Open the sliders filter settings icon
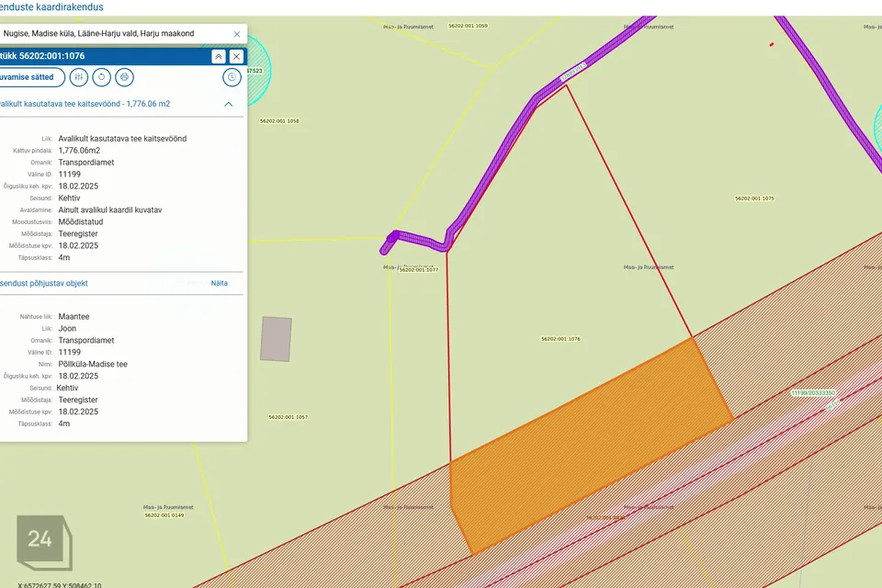This screenshot has height=588, width=882. 79,77
